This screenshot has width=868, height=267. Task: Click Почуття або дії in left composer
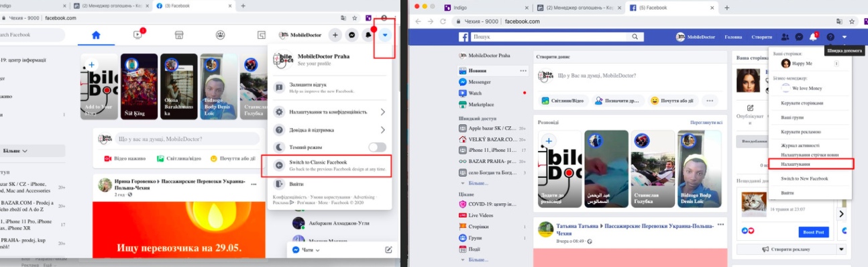[232, 159]
